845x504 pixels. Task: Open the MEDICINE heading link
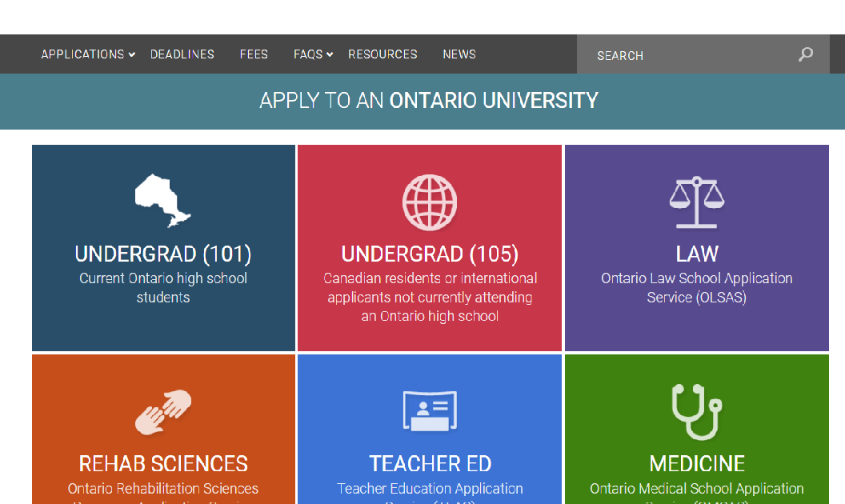click(x=697, y=463)
